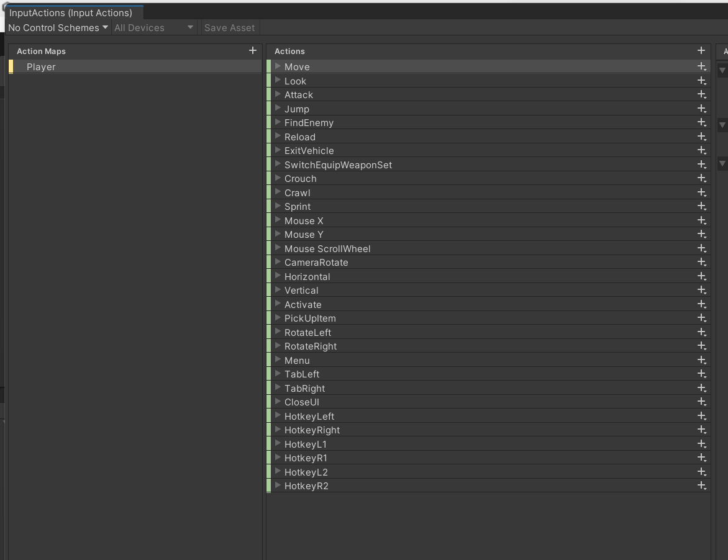
Task: Add a new Action in the Actions panel
Action: [701, 50]
